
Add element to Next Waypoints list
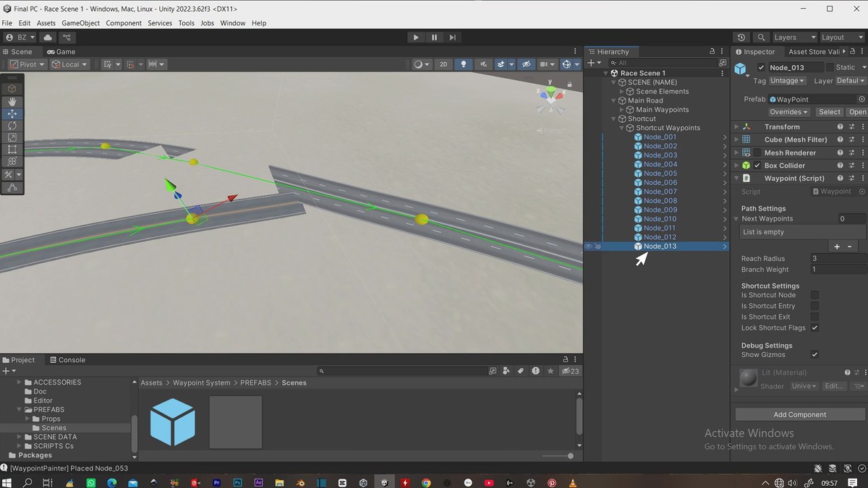(x=837, y=247)
